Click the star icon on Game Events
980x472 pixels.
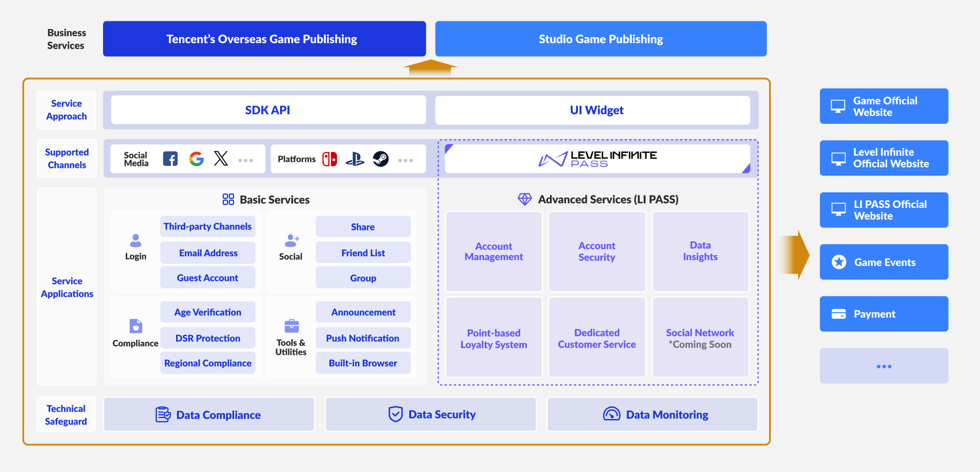tap(839, 262)
